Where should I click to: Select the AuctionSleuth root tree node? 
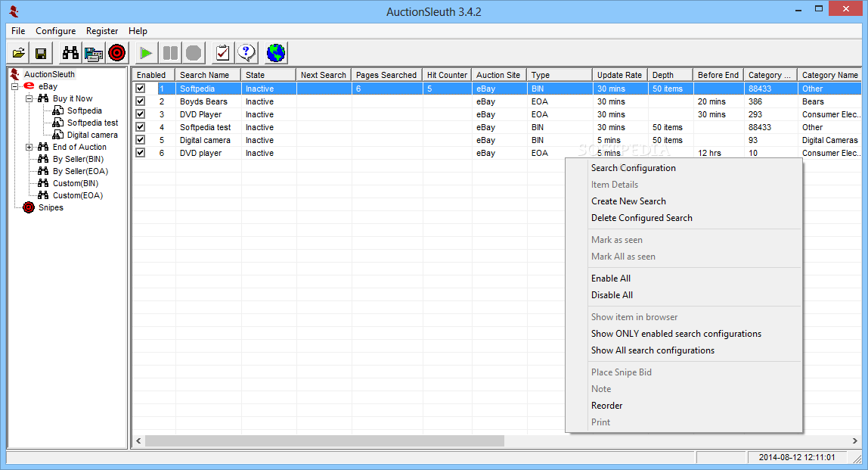point(49,74)
